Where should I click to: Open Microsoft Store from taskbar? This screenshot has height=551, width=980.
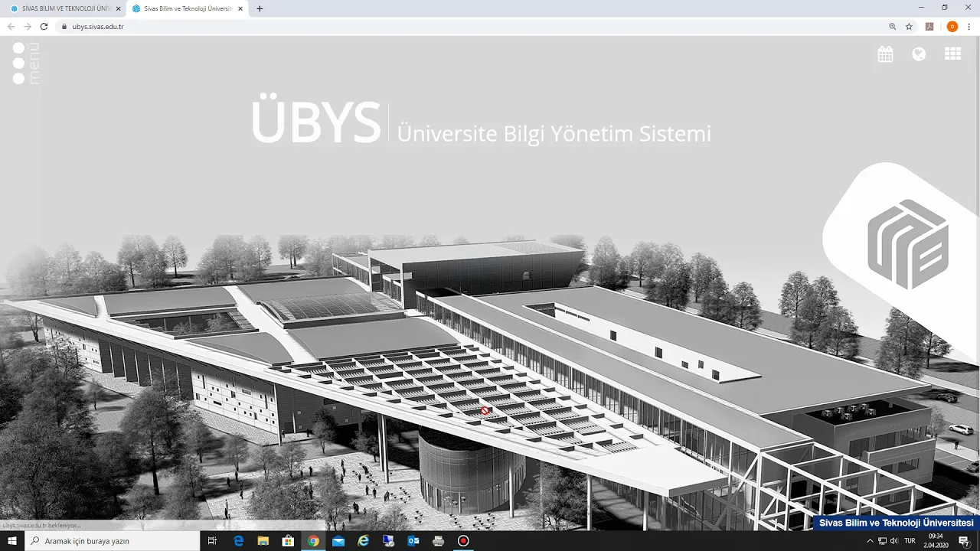click(288, 540)
